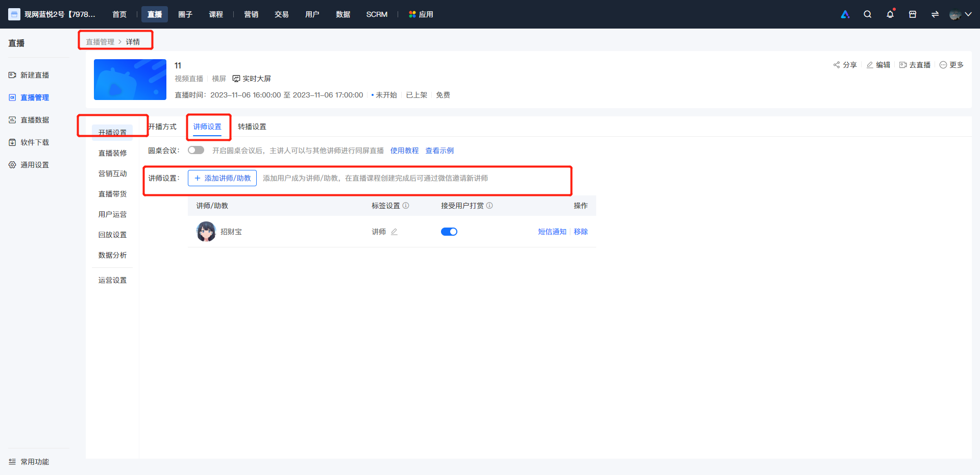Click 移除 to remove 招财宝
Image resolution: width=980 pixels, height=475 pixels.
point(581,232)
